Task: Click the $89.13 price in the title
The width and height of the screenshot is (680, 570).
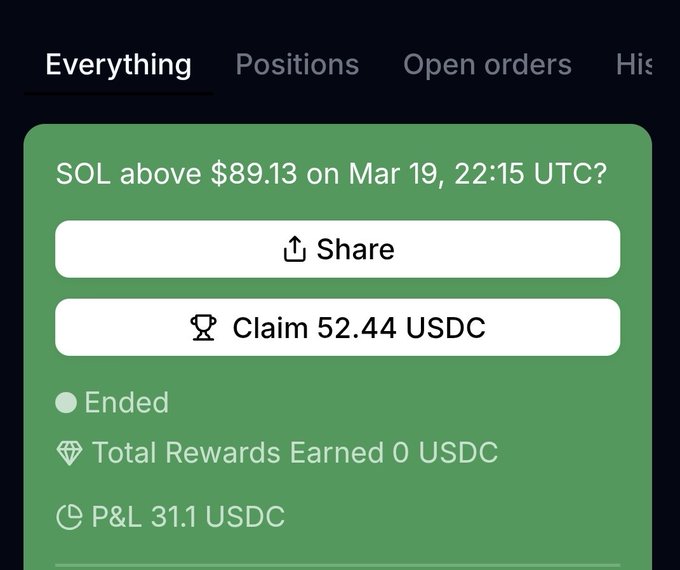Action: (254, 173)
